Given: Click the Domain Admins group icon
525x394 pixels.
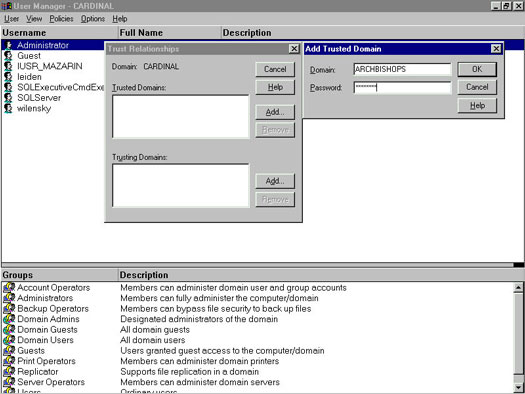Looking at the screenshot, I should click(x=9, y=319).
